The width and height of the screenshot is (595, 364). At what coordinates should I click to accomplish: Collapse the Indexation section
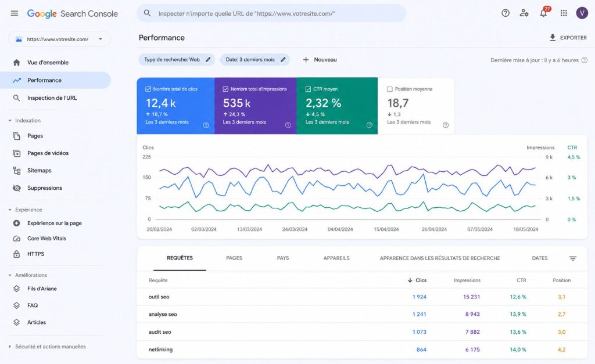point(10,121)
